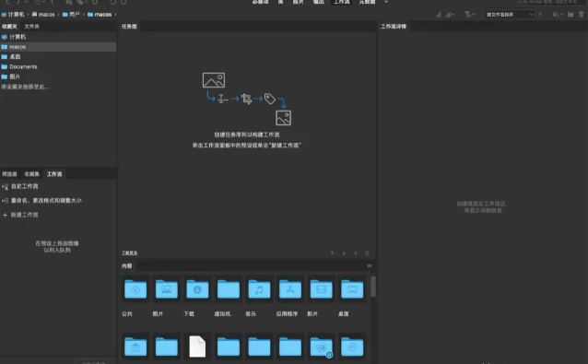The height and width of the screenshot is (364, 588).
Task: Select the 工作流 tab in left panel
Action: coord(54,174)
